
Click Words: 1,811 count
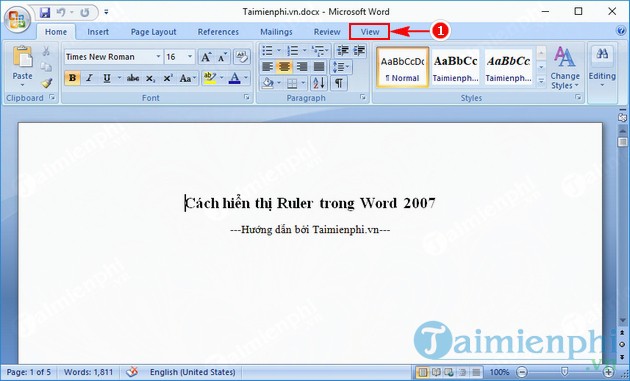88,372
